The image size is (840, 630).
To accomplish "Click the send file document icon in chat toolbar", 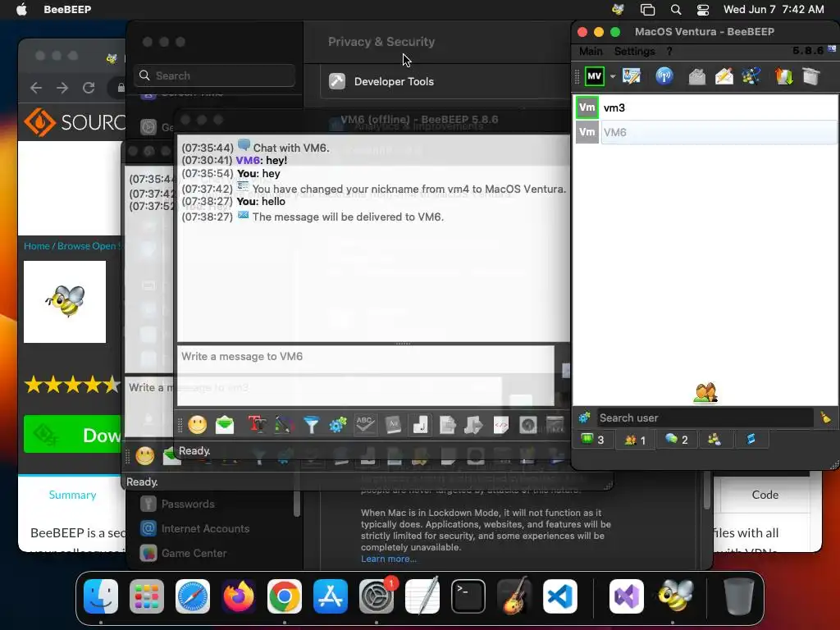I will coord(447,426).
